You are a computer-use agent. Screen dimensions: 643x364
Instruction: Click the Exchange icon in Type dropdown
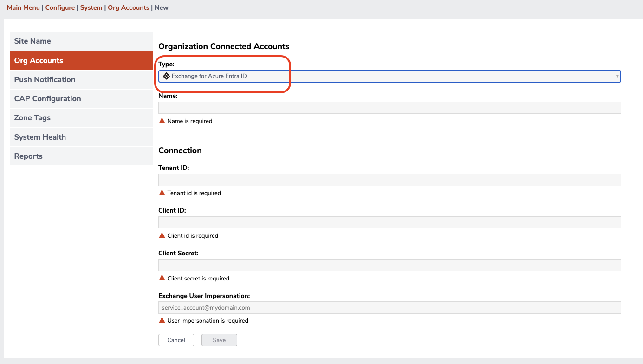point(166,76)
